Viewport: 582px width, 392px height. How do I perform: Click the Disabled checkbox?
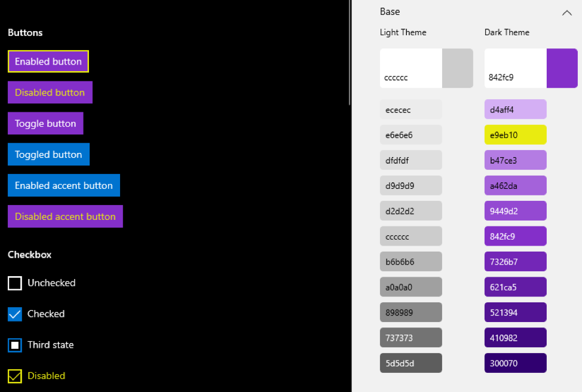(15, 376)
